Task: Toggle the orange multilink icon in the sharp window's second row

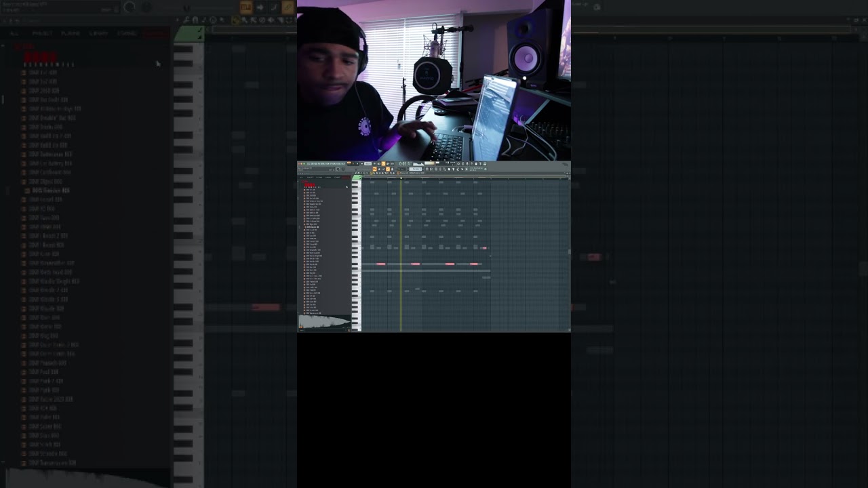Action: (388, 169)
